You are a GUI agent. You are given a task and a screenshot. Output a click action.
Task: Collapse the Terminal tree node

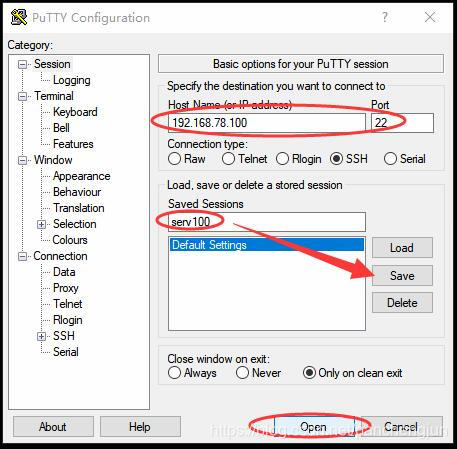coord(22,96)
